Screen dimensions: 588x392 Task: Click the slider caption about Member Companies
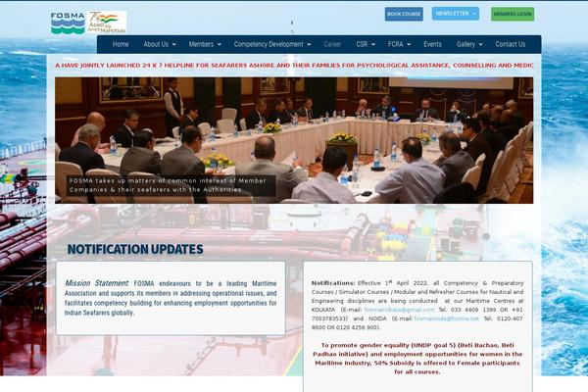click(171, 185)
